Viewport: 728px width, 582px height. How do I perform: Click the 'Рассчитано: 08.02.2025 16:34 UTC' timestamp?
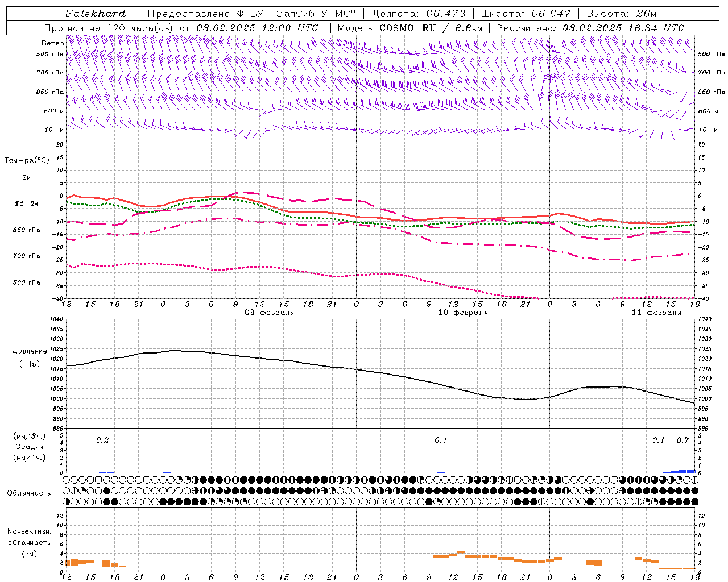(x=590, y=28)
